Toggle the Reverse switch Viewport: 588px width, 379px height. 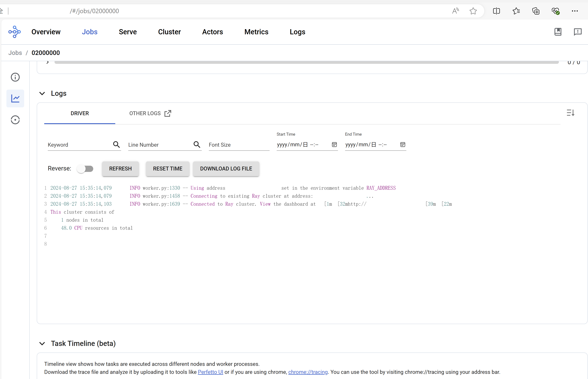[x=85, y=169]
